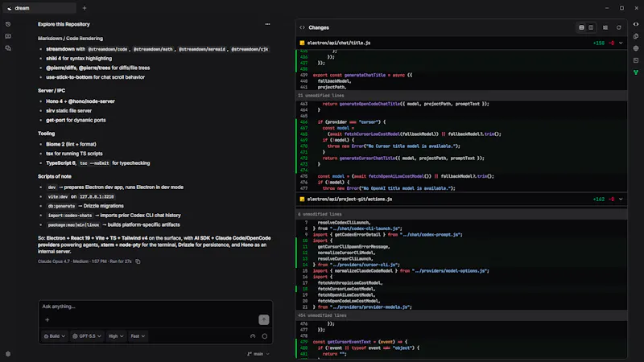
Task: Copy the assistant response
Action: coord(138,261)
